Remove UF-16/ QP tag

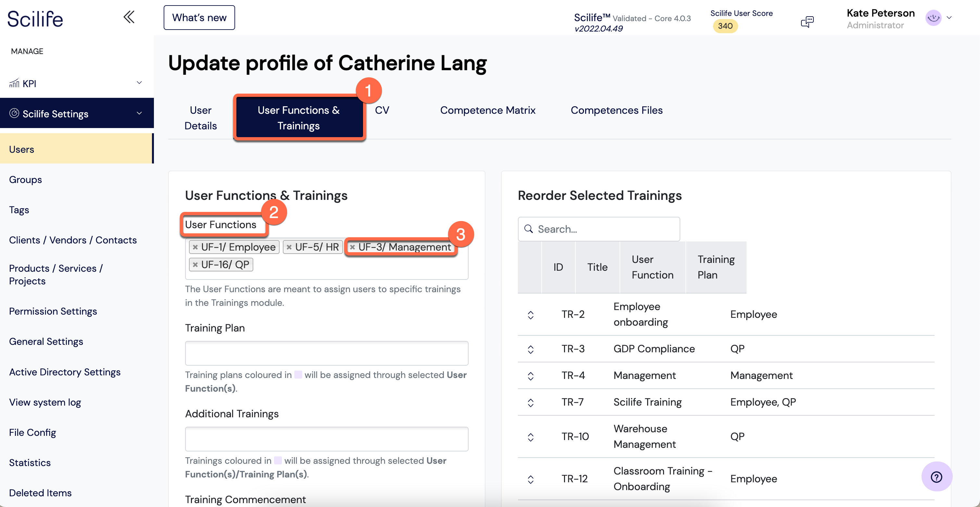[195, 265]
